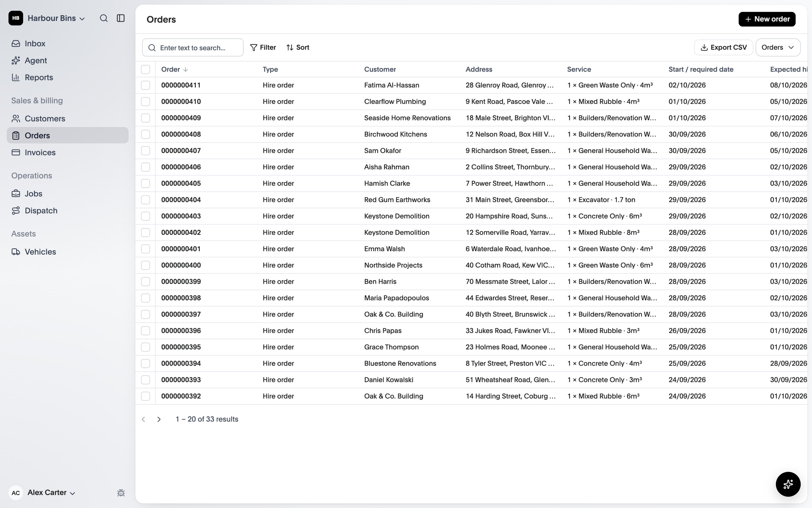Tick the select-all checkbox in table header
The width and height of the screenshot is (812, 508).
click(145, 69)
